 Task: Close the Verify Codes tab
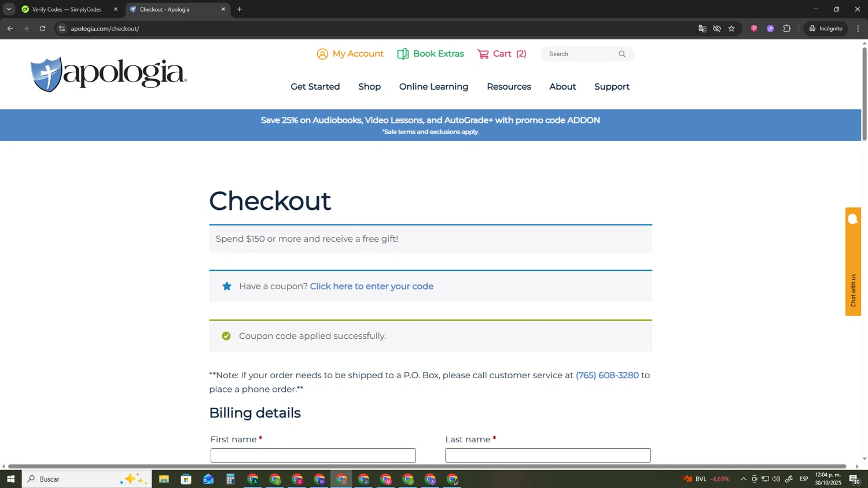(x=116, y=9)
